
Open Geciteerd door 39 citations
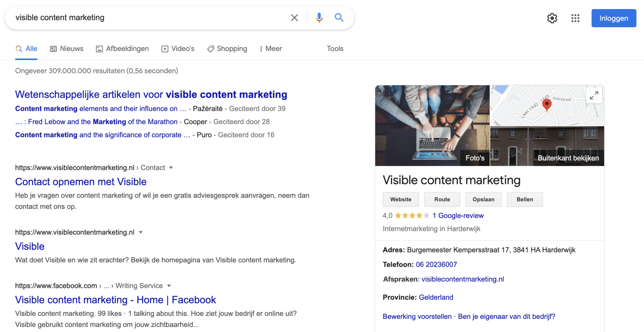(x=257, y=108)
